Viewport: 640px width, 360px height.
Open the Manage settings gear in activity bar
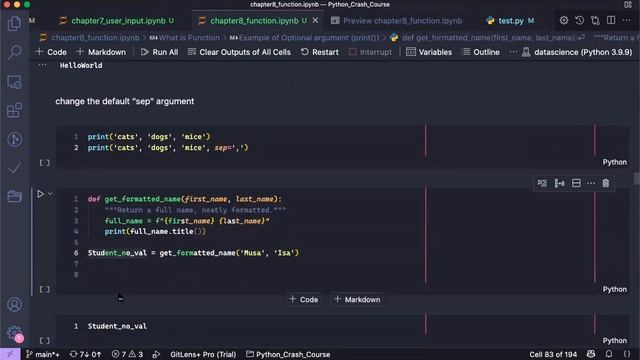point(14,333)
